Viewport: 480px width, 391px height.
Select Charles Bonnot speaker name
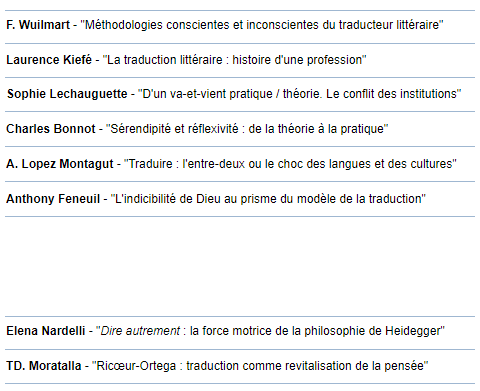click(51, 129)
